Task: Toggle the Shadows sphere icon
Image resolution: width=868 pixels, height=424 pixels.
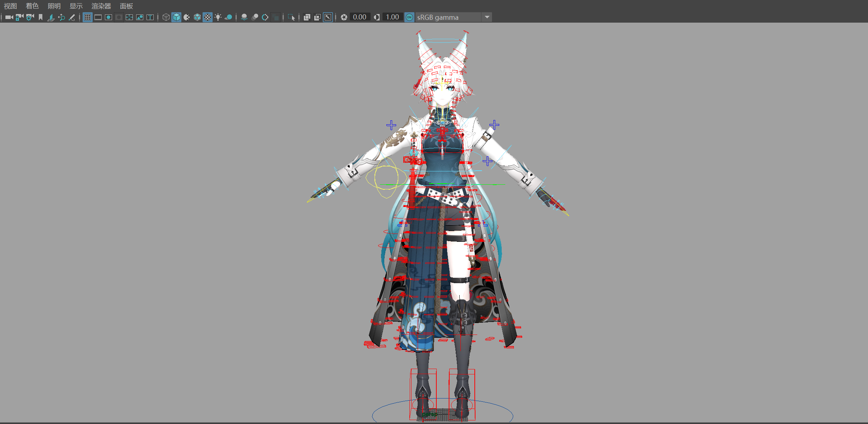Action: 228,17
